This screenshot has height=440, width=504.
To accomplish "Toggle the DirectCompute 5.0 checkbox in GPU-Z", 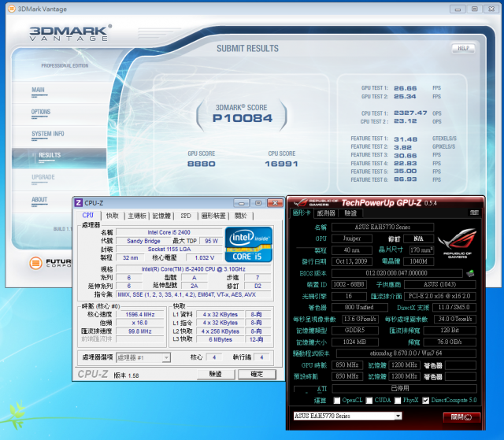I will pyautogui.click(x=425, y=401).
